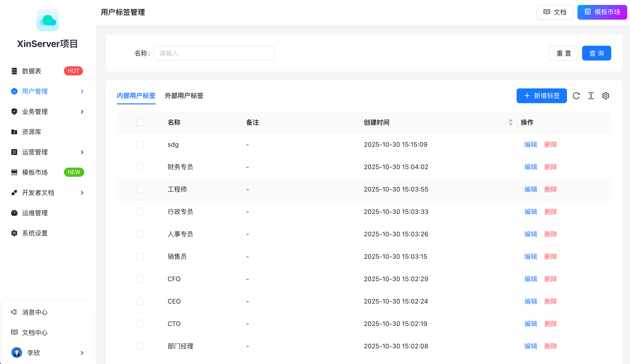
Task: Sort by 创建时间 using the sort arrows
Action: (x=510, y=122)
